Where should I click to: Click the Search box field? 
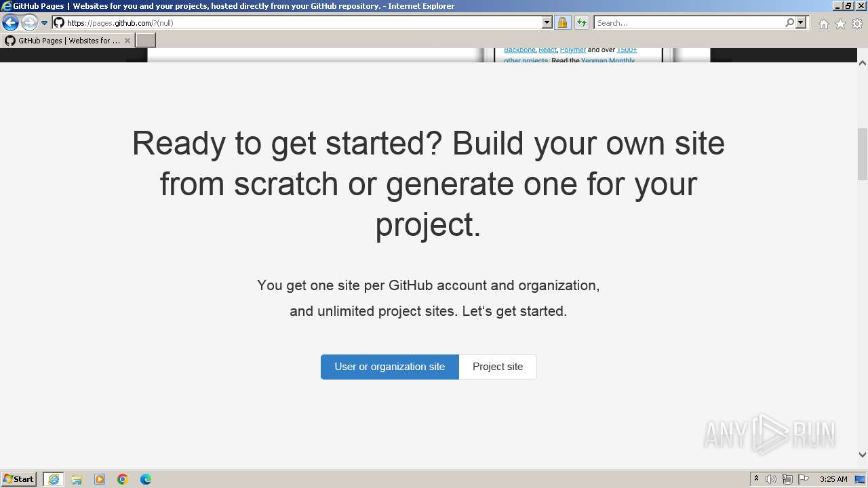click(x=689, y=23)
